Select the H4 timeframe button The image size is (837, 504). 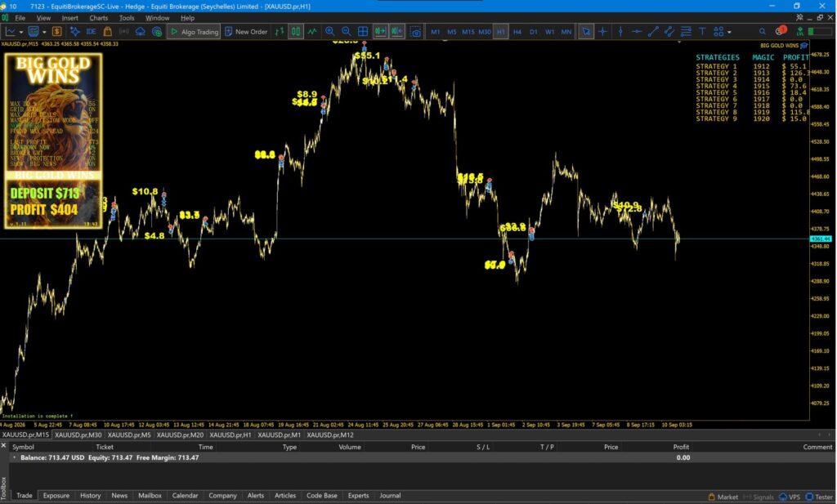pos(517,32)
